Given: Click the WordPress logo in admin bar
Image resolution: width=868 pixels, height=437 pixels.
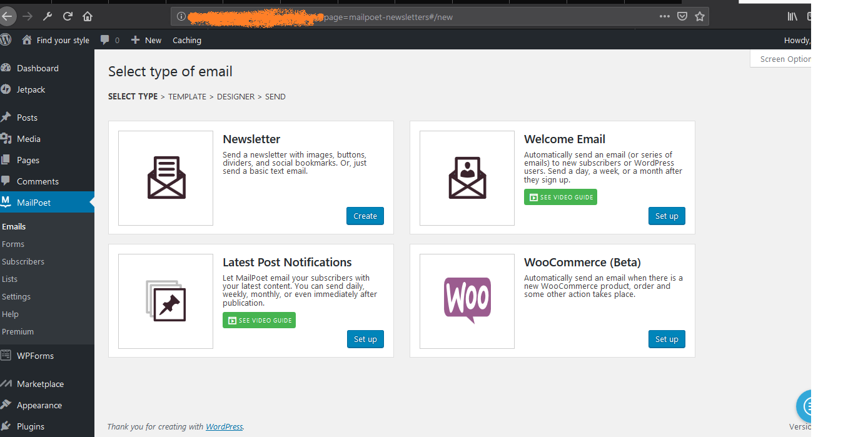Looking at the screenshot, I should tap(6, 39).
